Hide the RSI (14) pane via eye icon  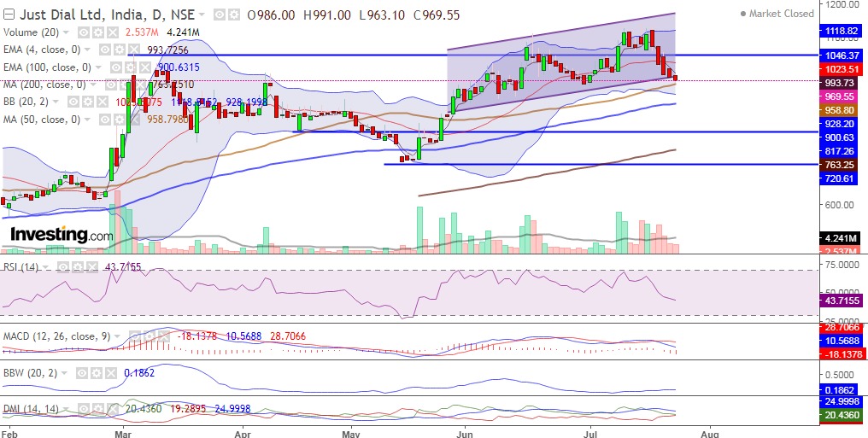coord(63,267)
